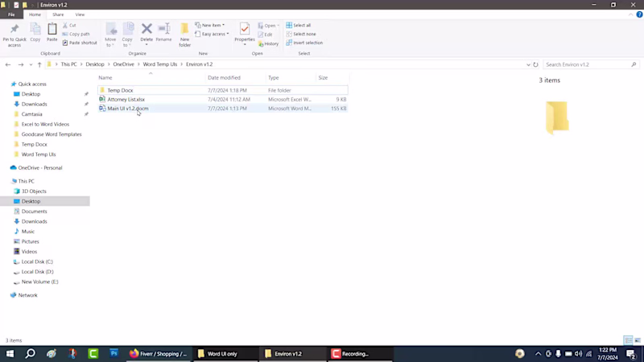Image resolution: width=644 pixels, height=362 pixels.
Task: Select the Main UI v1.2.docm file
Action: click(223, 109)
